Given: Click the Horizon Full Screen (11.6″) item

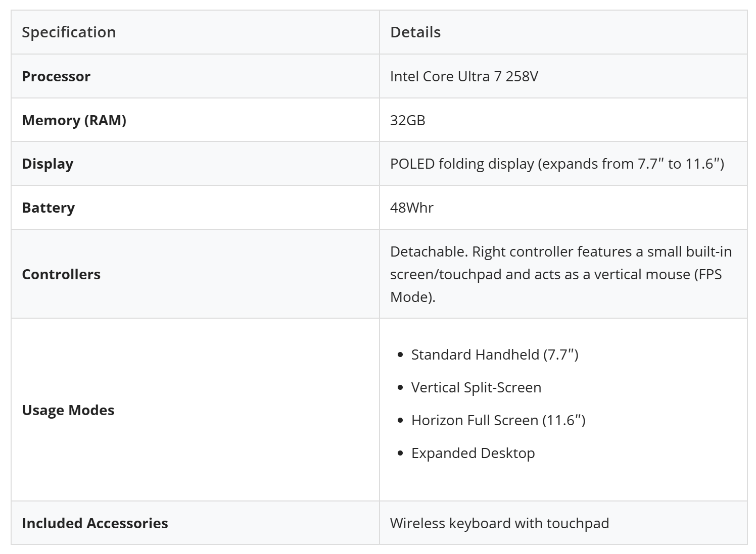Looking at the screenshot, I should tap(498, 420).
